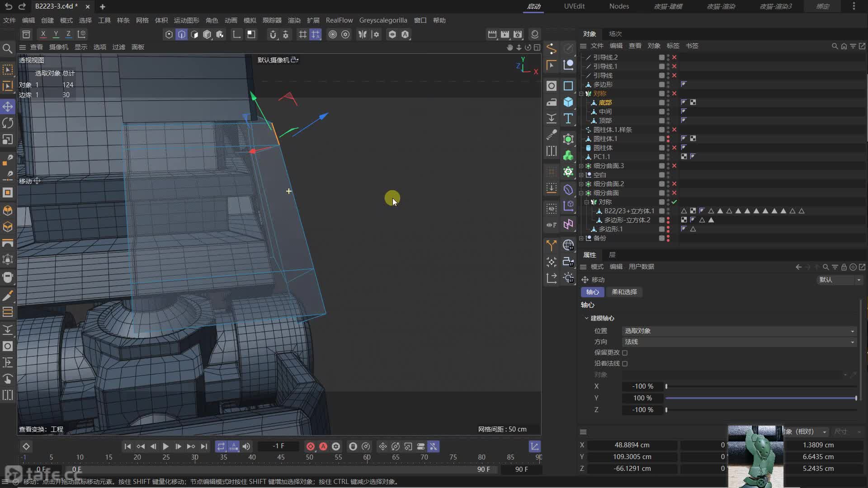Switch to the UVEdit layout tab
The width and height of the screenshot is (868, 488).
coord(574,6)
